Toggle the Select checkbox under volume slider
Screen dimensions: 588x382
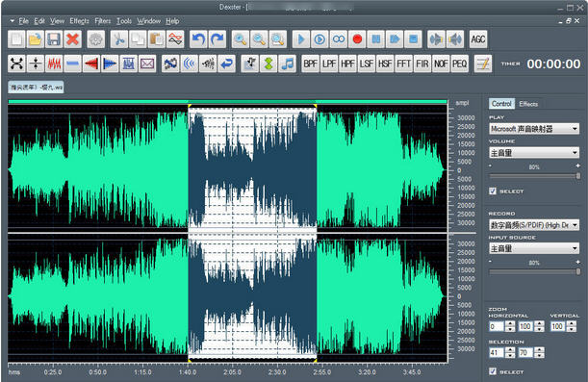click(493, 191)
